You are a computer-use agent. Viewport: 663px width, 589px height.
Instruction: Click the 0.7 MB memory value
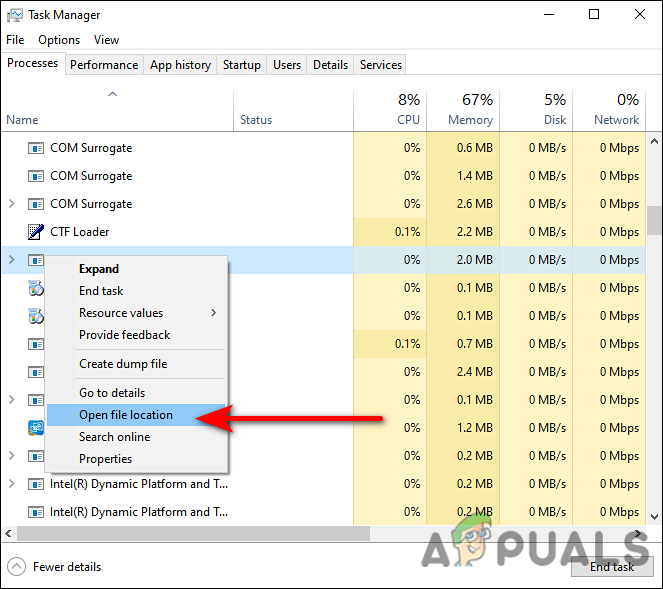click(474, 344)
